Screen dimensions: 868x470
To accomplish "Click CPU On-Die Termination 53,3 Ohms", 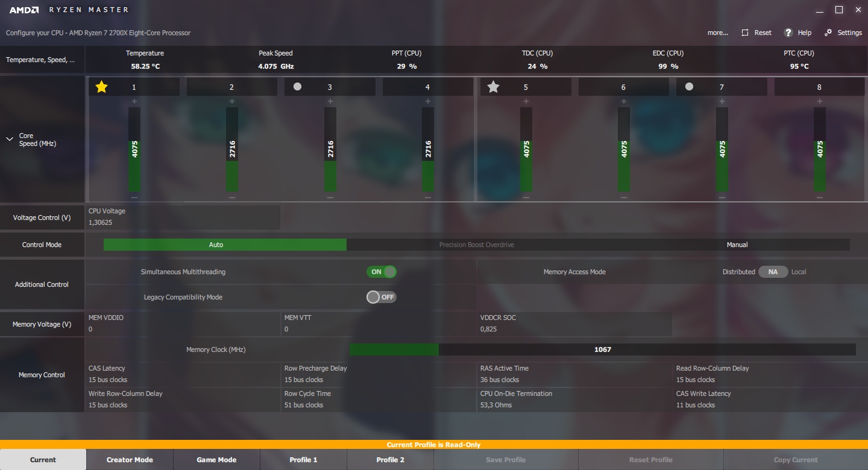I will 575,399.
